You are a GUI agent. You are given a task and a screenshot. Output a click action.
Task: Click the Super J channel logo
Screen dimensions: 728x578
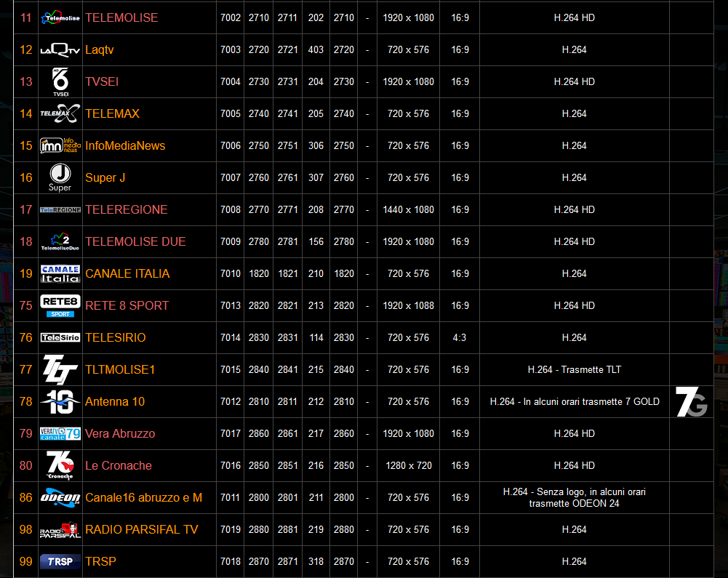60,178
